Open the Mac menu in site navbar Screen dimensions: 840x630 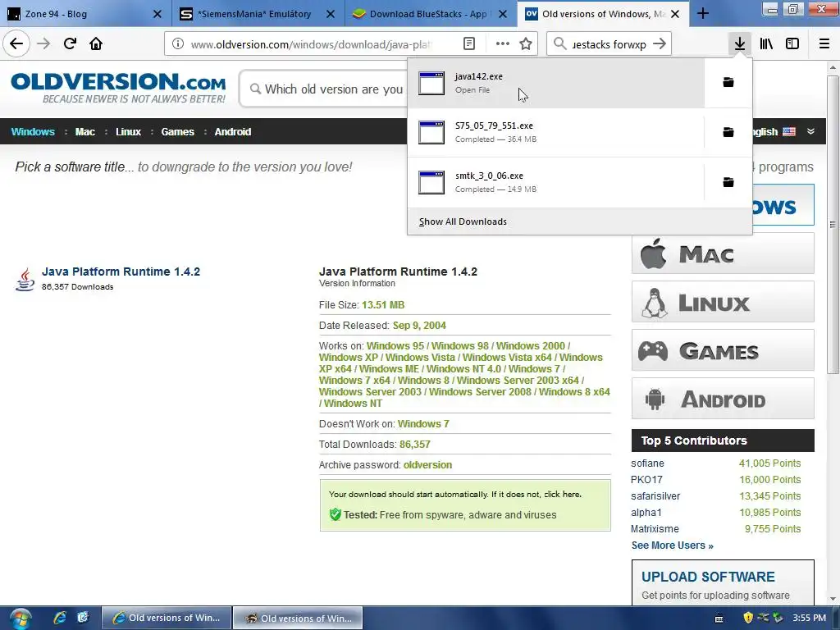84,132
